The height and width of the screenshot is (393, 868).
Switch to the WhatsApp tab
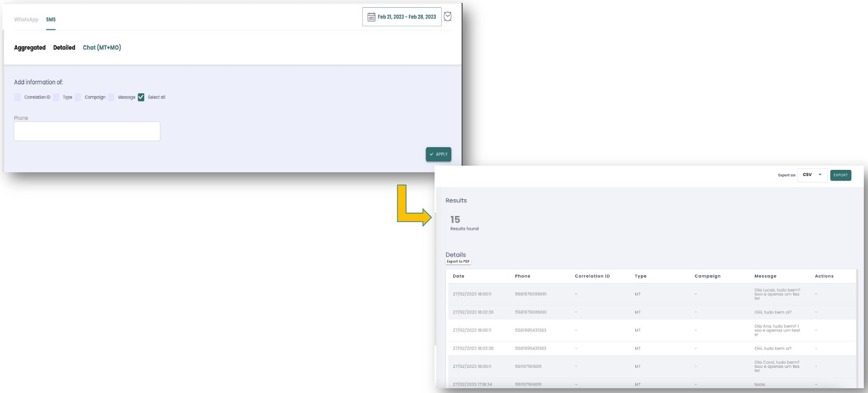[x=26, y=20]
